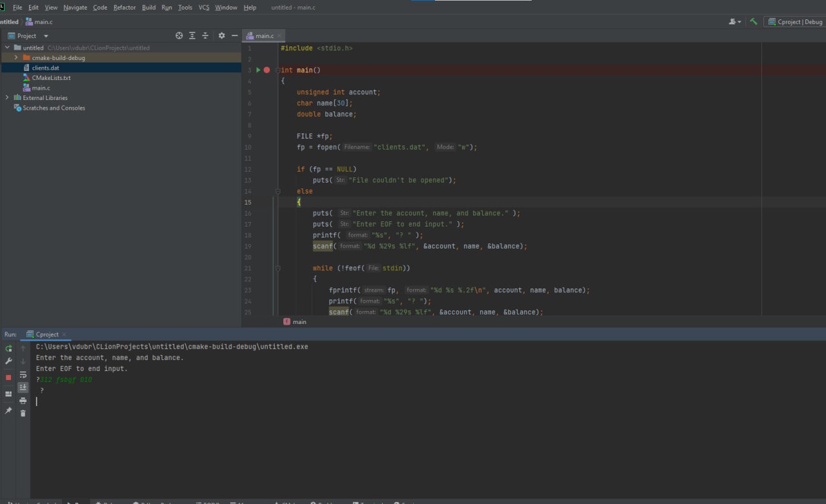
Task: Select CMakeLists.txt in the project tree
Action: pyautogui.click(x=51, y=77)
